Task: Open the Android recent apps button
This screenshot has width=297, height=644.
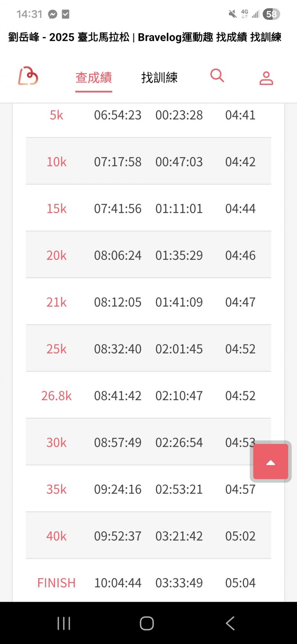Action: coord(64,623)
